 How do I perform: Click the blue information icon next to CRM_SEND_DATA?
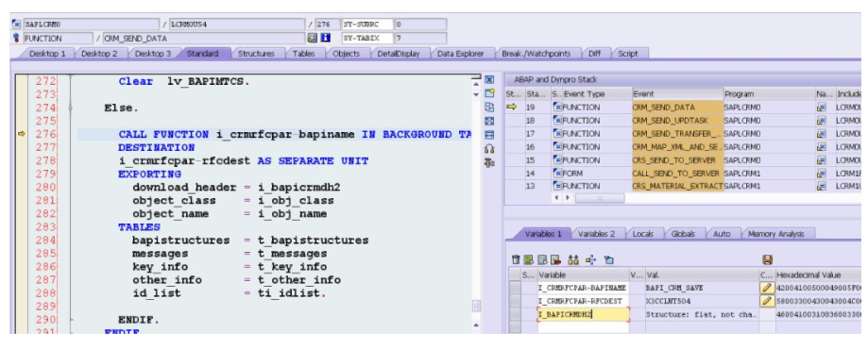pos(326,38)
